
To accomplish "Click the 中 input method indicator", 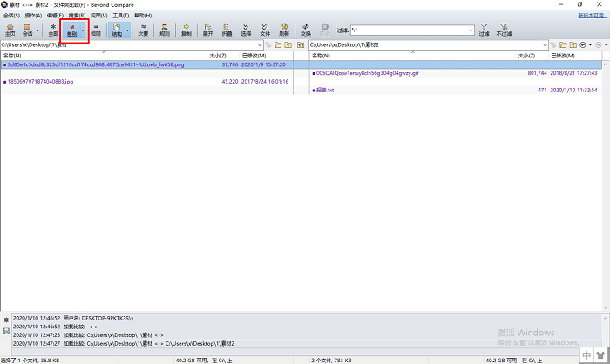I will (x=586, y=355).
